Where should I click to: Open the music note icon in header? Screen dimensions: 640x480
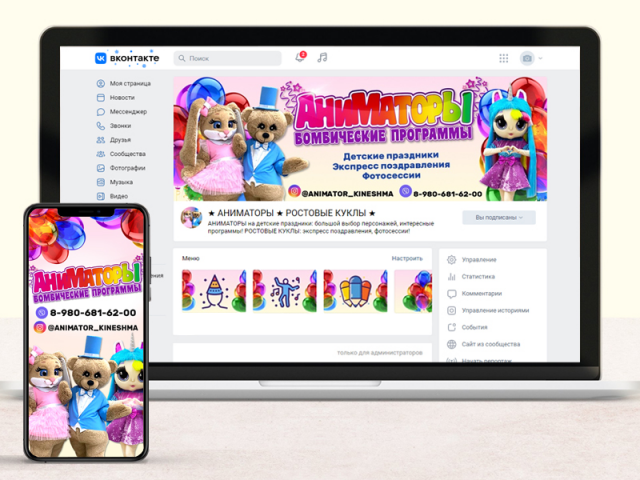coord(322,58)
